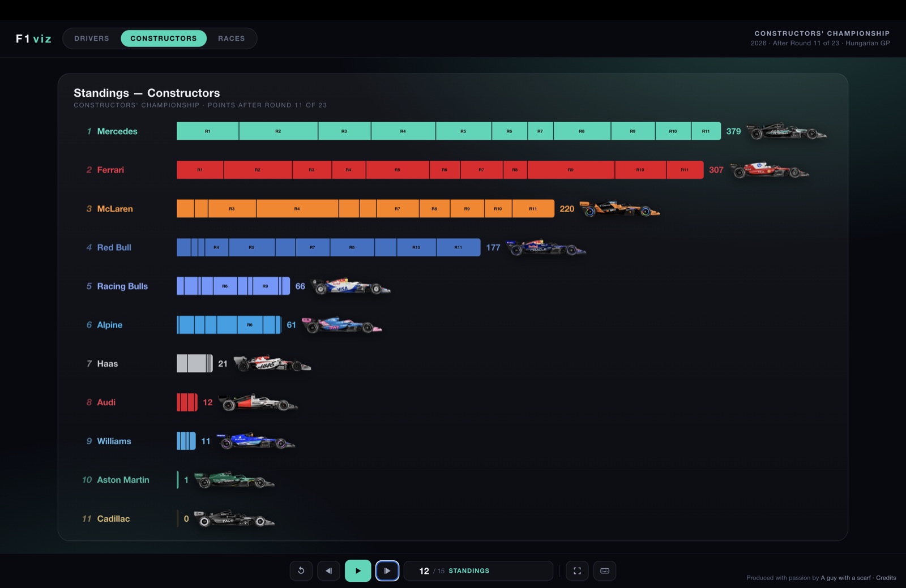Open the Credits link

tap(886, 578)
